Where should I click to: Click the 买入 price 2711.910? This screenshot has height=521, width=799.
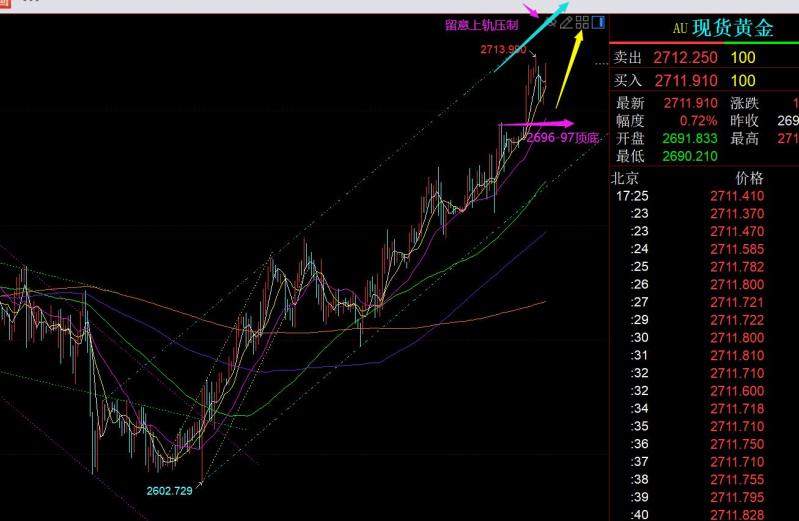point(686,81)
